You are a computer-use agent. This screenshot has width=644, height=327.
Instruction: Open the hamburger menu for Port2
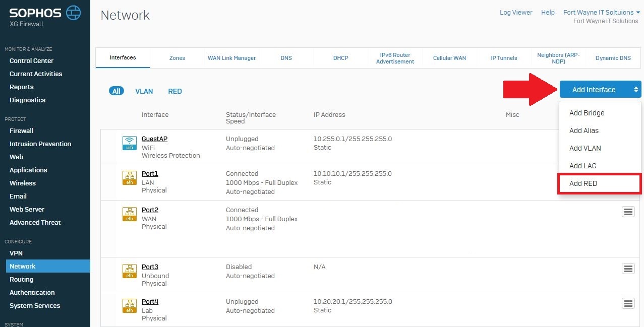(628, 212)
